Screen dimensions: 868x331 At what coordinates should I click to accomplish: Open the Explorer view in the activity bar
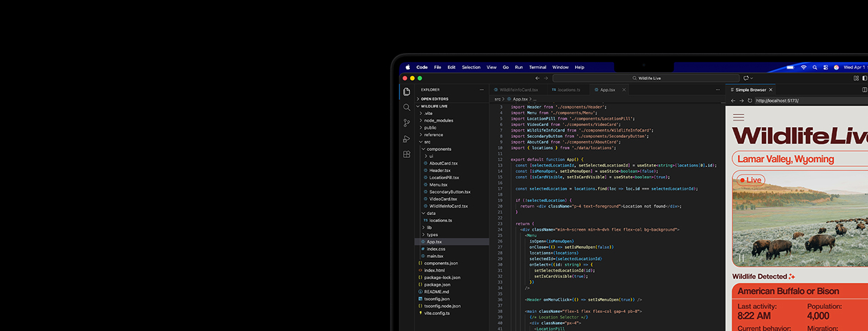point(406,92)
